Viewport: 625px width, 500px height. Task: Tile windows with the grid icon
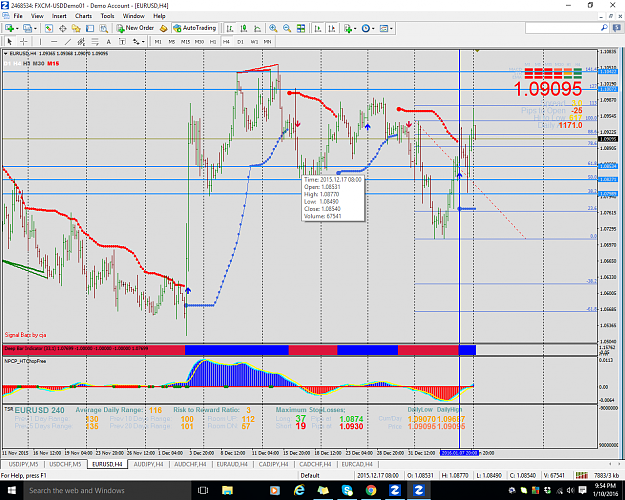click(301, 28)
